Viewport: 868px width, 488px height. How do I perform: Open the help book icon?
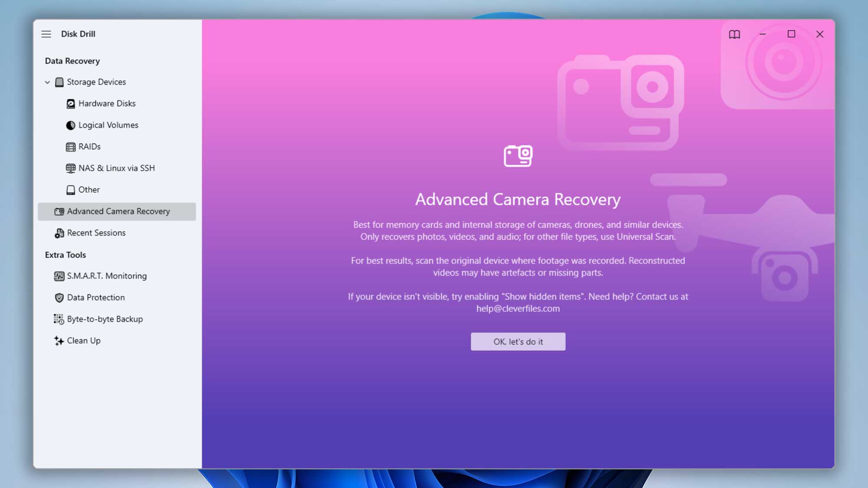tap(734, 34)
